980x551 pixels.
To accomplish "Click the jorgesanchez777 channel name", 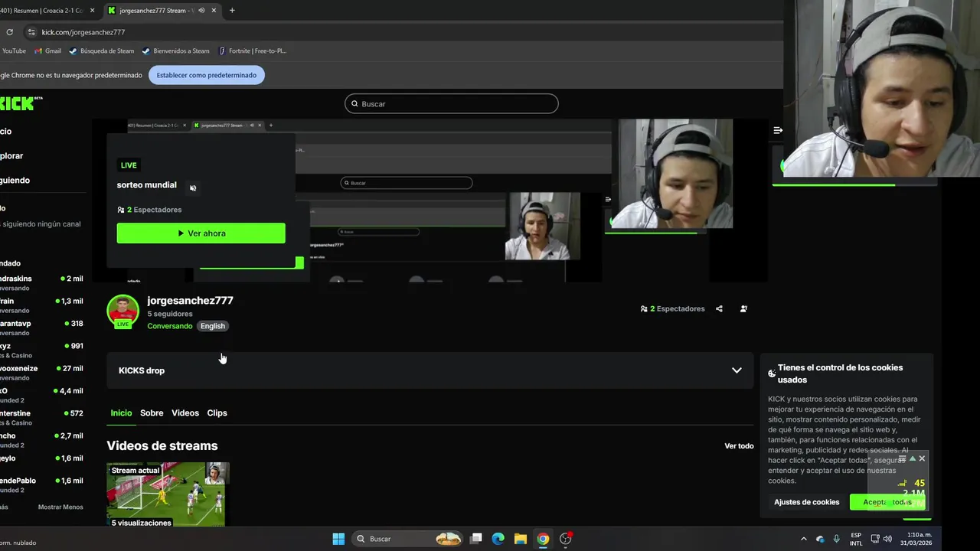I will click(190, 301).
